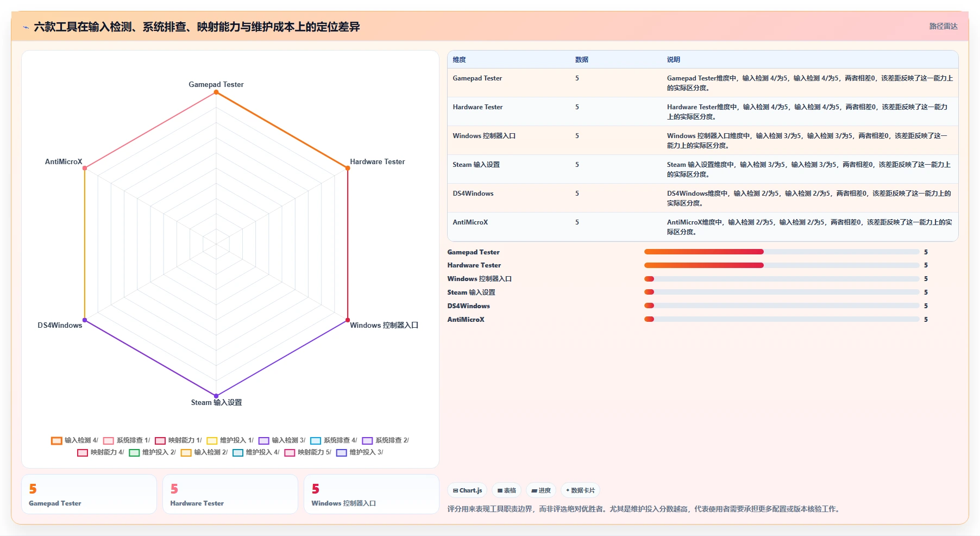Click the radar point at the AntiMicroX vertex
The height and width of the screenshot is (536, 980).
(85, 168)
